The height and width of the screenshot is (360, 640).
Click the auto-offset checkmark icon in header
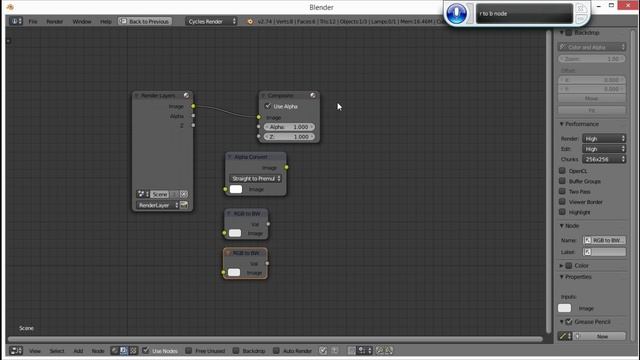323,350
